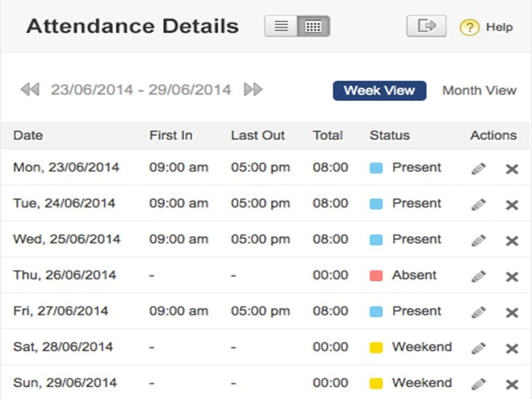
Task: Delete the Thu, 26/06/2014 absent entry
Action: [512, 277]
